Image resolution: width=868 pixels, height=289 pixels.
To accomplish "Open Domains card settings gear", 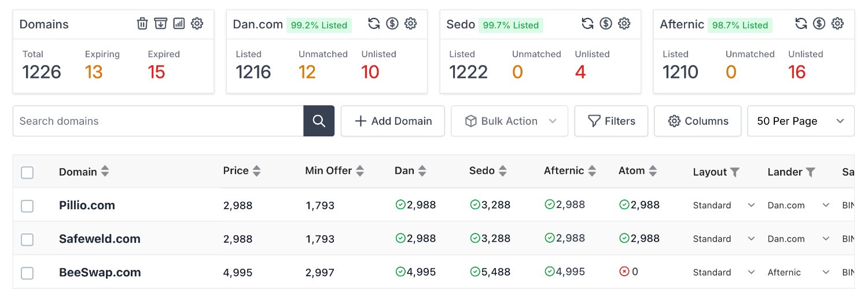I will [x=197, y=24].
